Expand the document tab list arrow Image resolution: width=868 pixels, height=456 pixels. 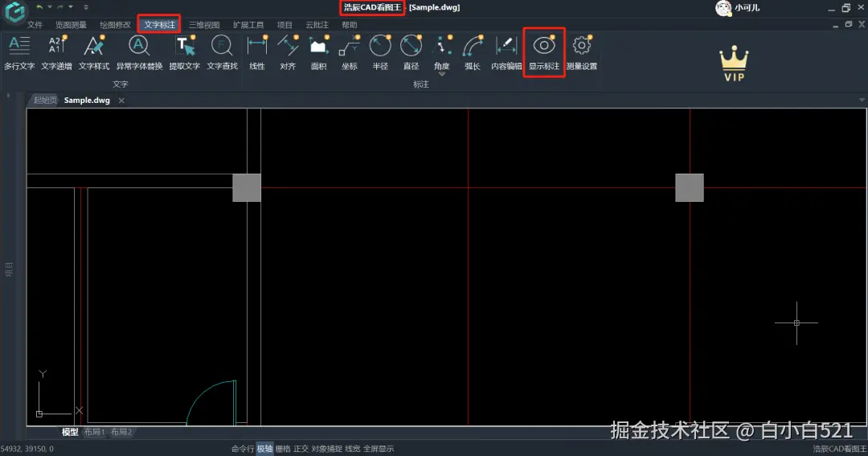click(x=862, y=101)
